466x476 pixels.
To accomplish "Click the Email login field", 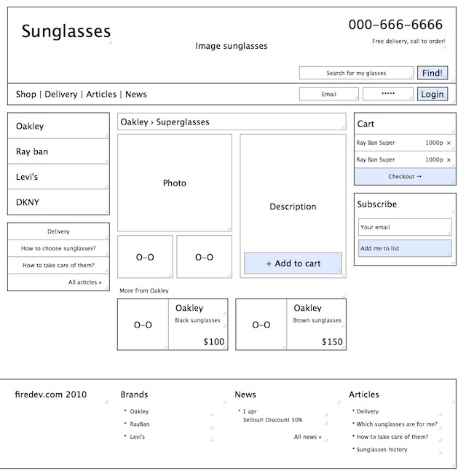I will [328, 94].
